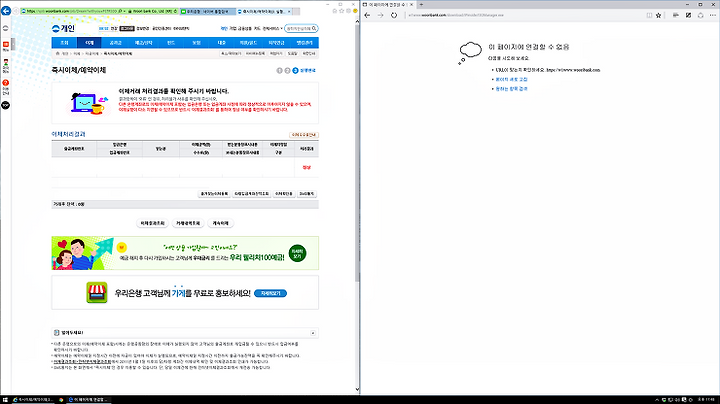Open the 예금/신탁 menu in blue navigation bar

pos(143,43)
